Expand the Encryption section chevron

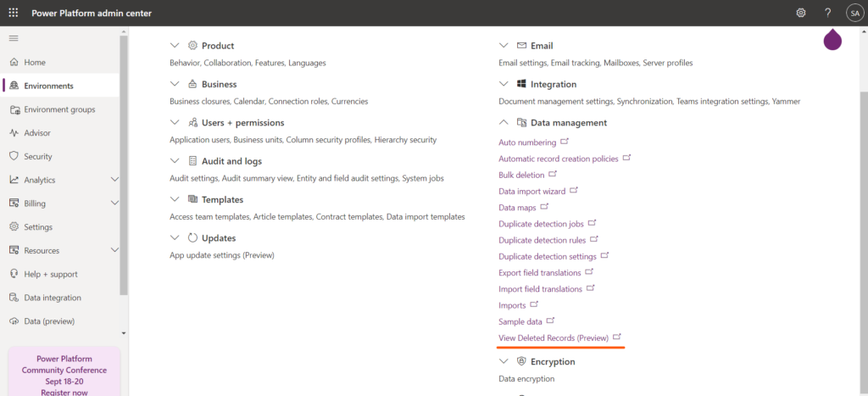point(504,361)
